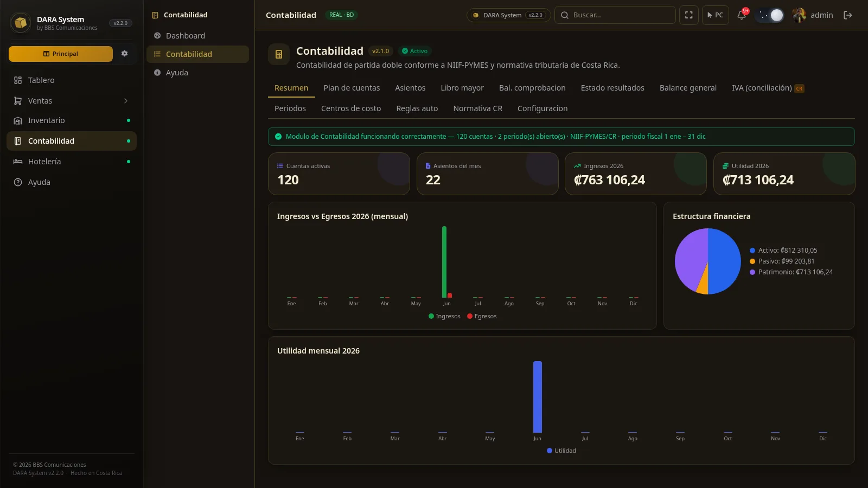Click into the Buscar search field
The image size is (868, 488).
point(615,15)
